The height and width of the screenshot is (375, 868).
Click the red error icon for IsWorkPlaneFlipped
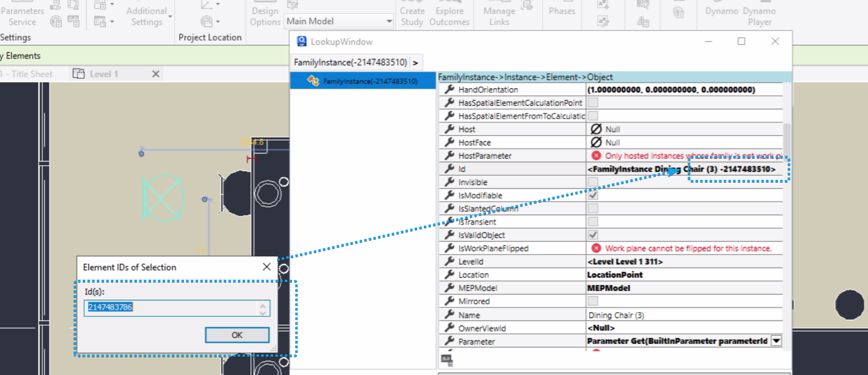[x=596, y=248]
